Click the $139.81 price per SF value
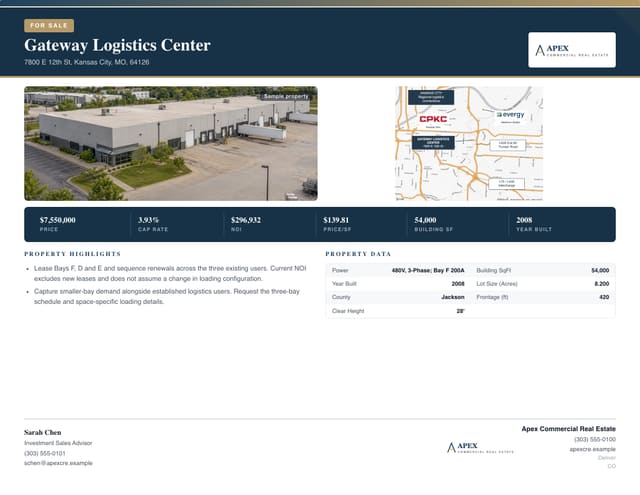 [x=336, y=220]
